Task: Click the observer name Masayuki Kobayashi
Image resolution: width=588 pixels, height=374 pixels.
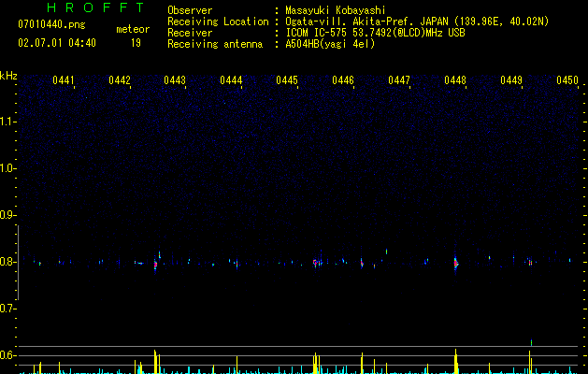Action: click(336, 10)
